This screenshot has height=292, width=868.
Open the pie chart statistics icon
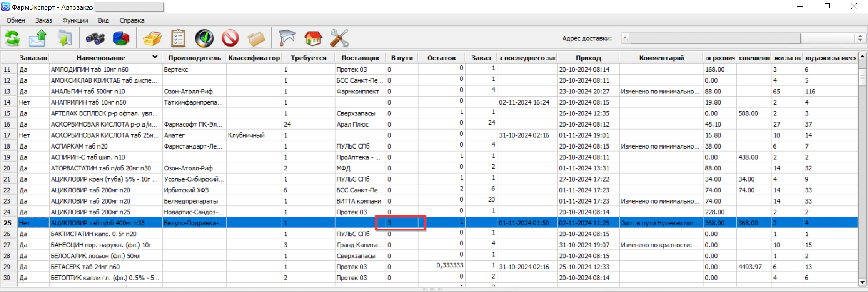121,38
